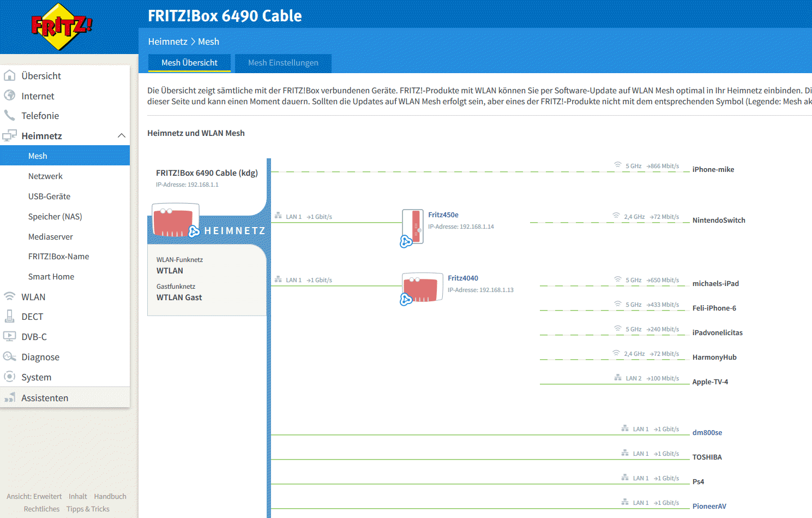Viewport: 812px width, 518px height.
Task: Click the Fritz450e device name
Action: click(x=443, y=215)
